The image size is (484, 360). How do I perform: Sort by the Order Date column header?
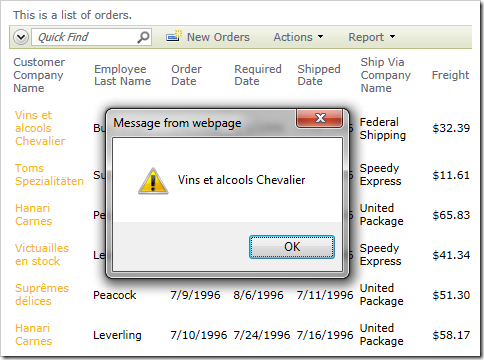(186, 75)
